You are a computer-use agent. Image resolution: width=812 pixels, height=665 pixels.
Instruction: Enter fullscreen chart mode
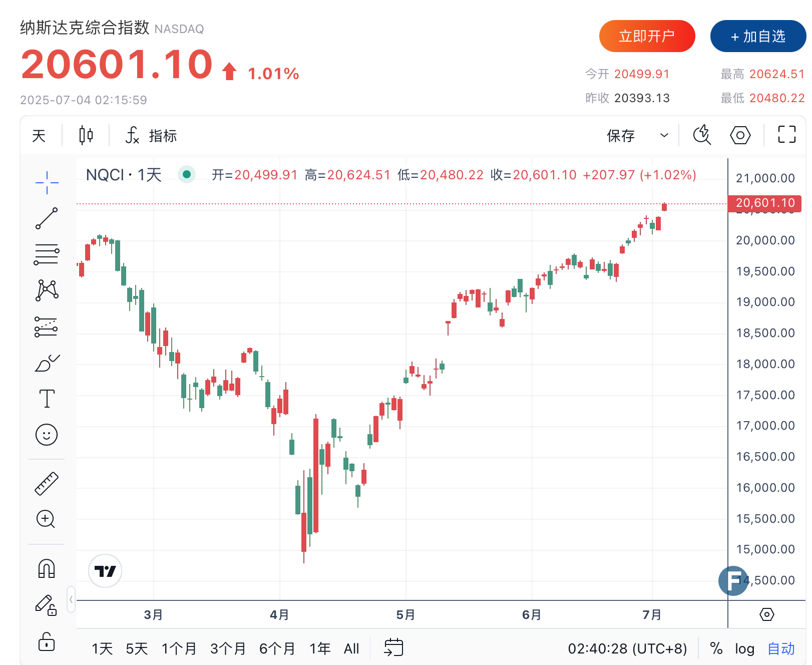point(786,135)
